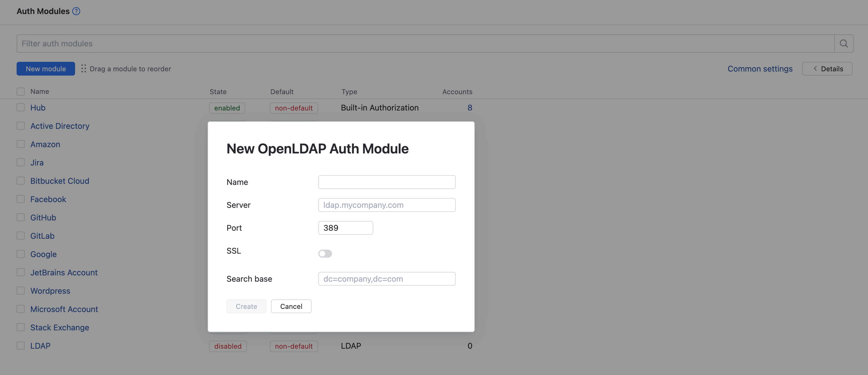This screenshot has height=375, width=868.
Task: Open Common settings link
Action: point(759,69)
